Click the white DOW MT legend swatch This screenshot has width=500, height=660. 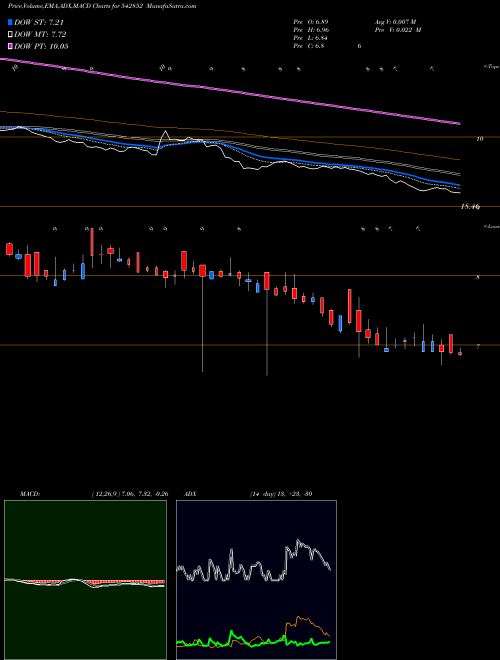click(x=10, y=35)
